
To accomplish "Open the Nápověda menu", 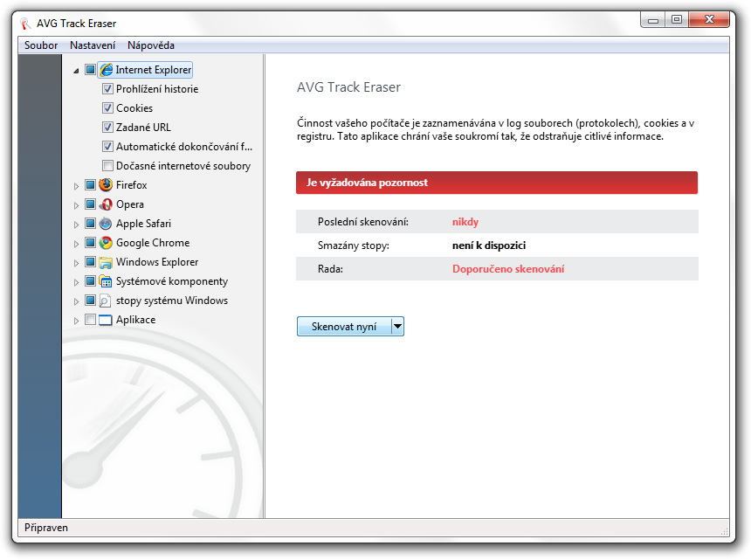I will coord(151,45).
